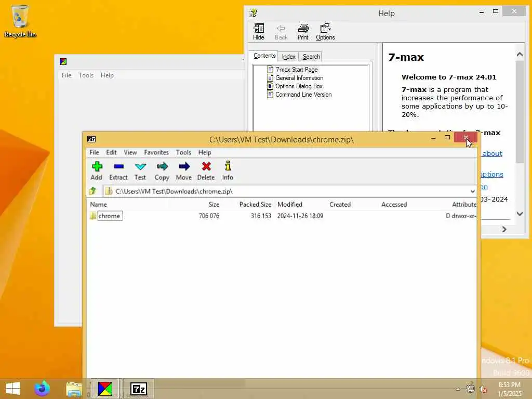This screenshot has height=399, width=532.
Task: Open the Recycle Bin desktop icon
Action: [20, 21]
